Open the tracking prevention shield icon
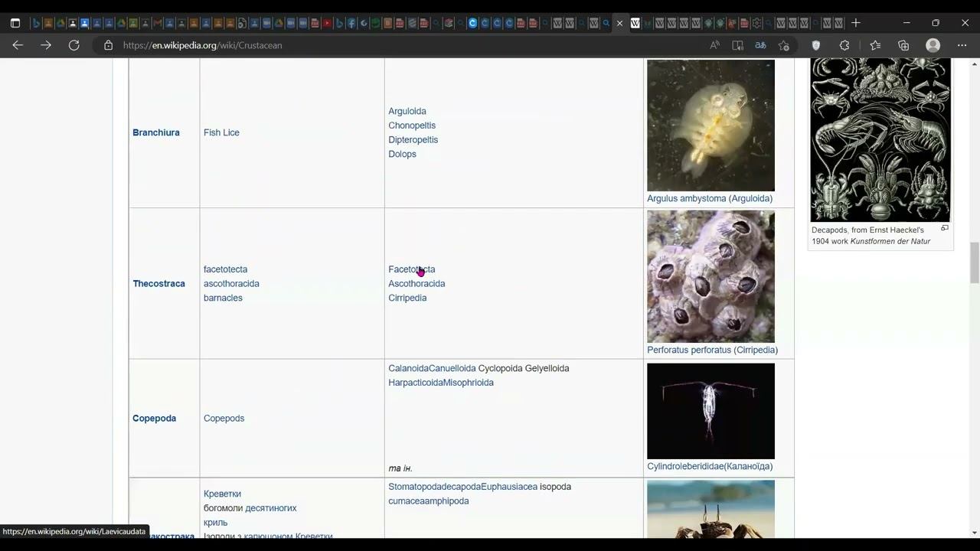The height and width of the screenshot is (551, 980). tap(816, 45)
